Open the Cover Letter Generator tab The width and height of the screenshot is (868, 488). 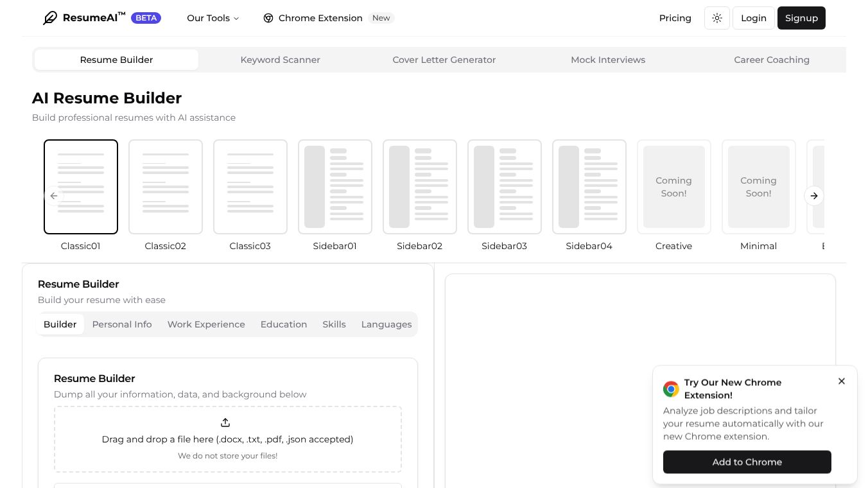pos(444,60)
